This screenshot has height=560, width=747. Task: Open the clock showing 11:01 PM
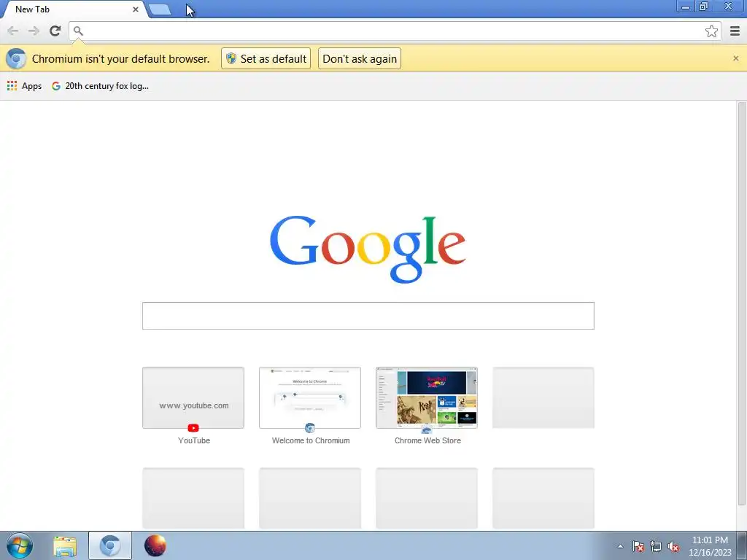710,546
